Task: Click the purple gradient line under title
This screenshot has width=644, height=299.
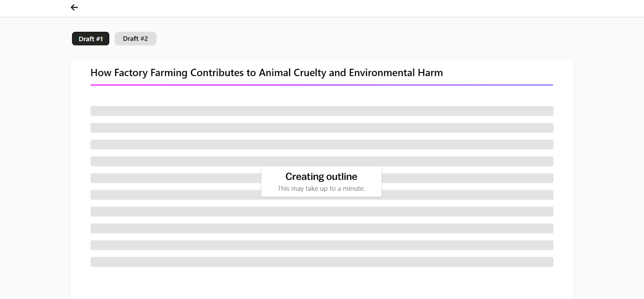Action: [x=322, y=85]
